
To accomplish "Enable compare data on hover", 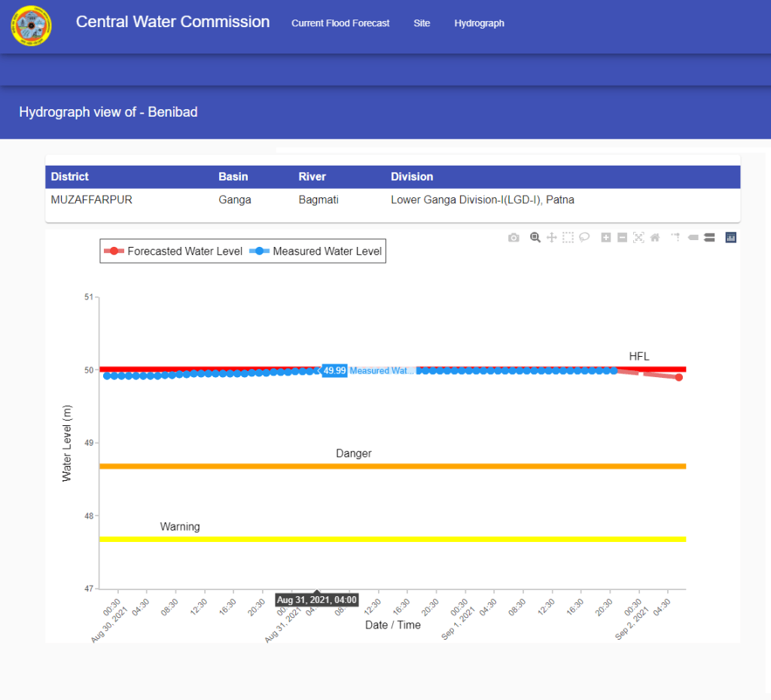I will click(x=709, y=238).
